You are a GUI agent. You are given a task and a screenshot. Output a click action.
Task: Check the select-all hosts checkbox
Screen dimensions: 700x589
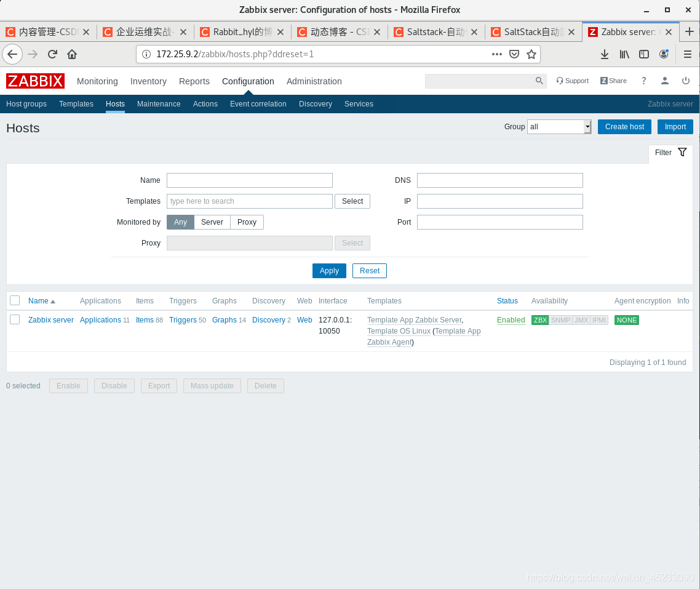15,300
